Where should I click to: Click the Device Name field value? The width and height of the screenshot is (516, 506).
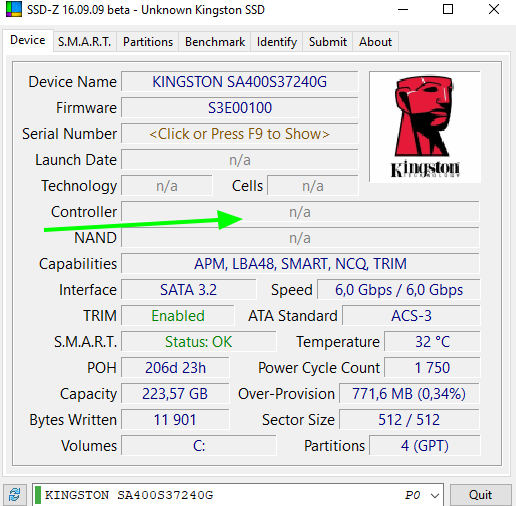point(240,82)
